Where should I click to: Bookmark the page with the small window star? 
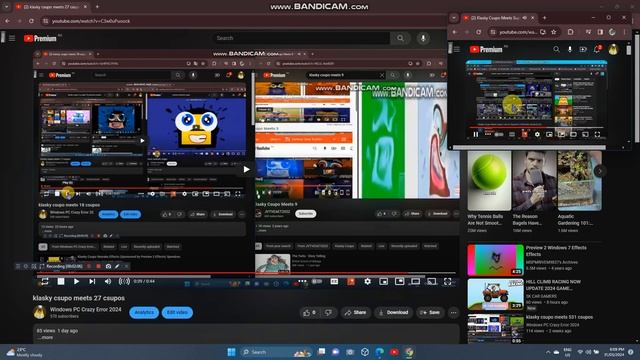point(553,32)
